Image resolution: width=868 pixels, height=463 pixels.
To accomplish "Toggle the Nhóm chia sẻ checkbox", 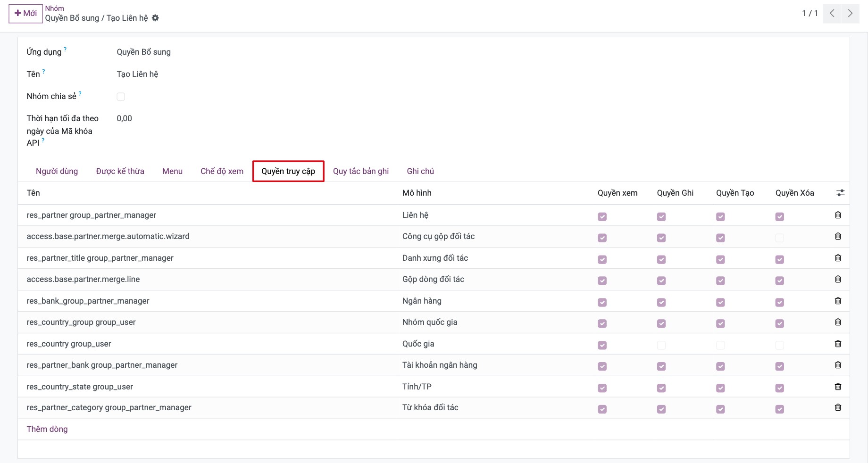I will coord(121,97).
